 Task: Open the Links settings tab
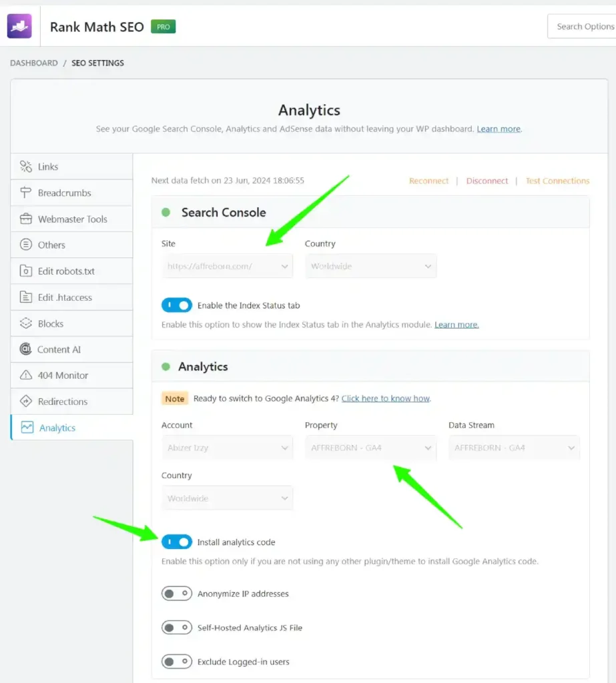(71, 166)
